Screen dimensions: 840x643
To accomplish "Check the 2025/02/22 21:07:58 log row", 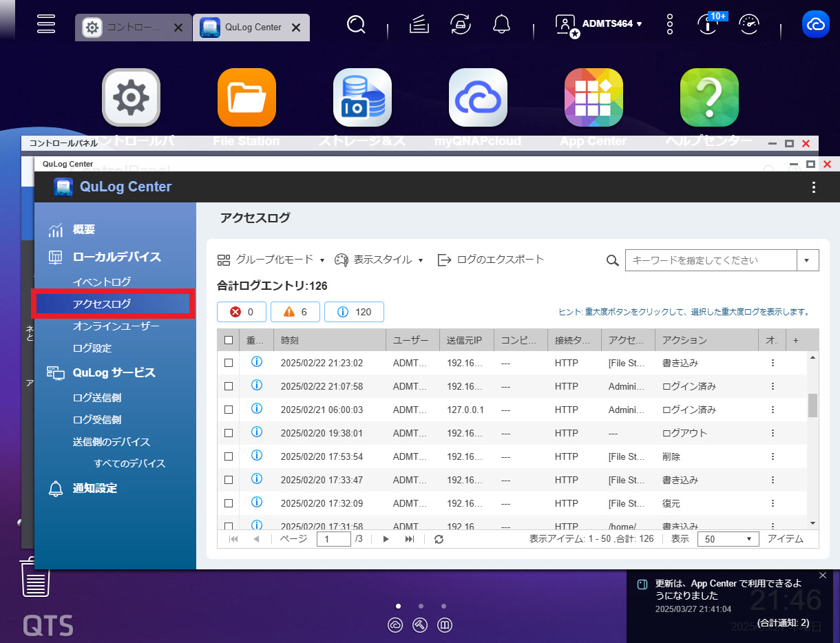I will click(x=229, y=386).
